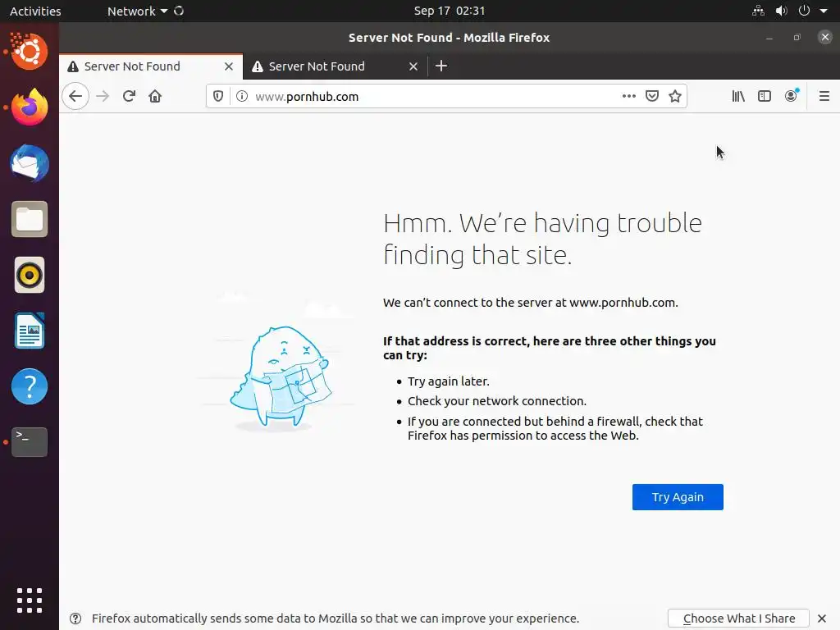Click the volume tray icon
The width and height of the screenshot is (840, 630).
click(x=781, y=11)
